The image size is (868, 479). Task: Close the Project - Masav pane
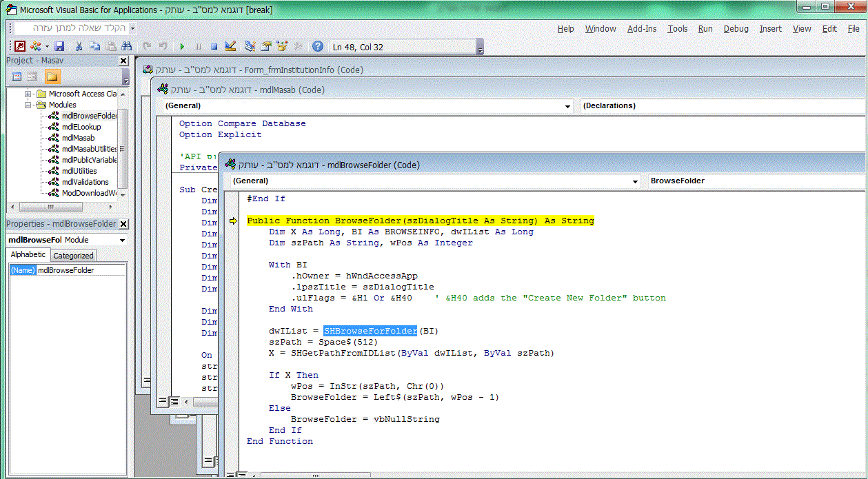[123, 61]
